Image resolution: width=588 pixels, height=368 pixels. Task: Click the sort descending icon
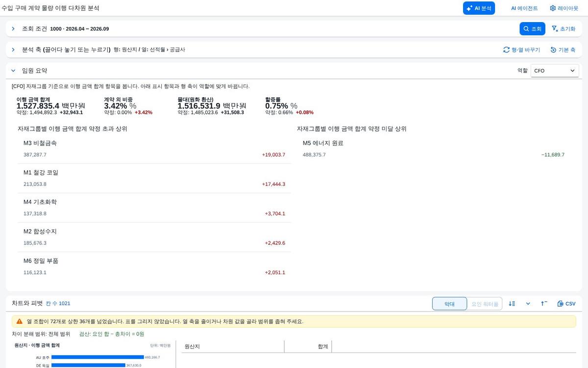(512, 304)
